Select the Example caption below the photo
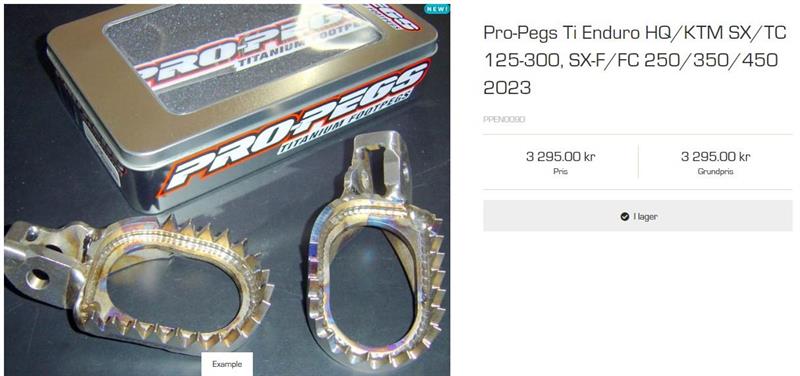The image size is (800, 376). tap(227, 364)
